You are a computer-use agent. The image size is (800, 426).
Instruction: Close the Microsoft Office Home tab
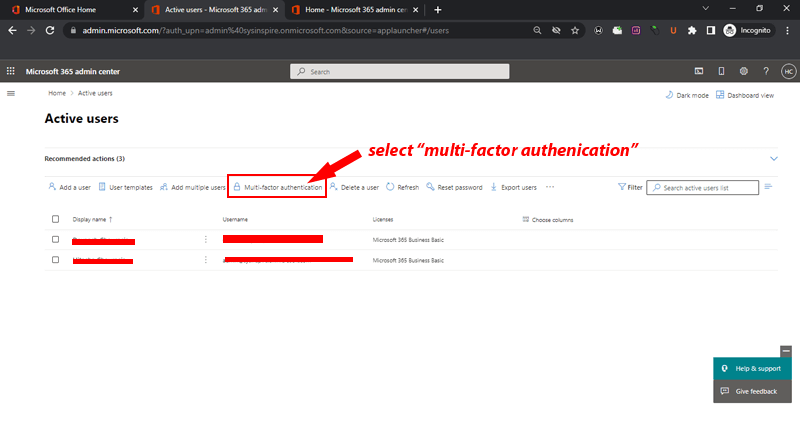tap(135, 10)
